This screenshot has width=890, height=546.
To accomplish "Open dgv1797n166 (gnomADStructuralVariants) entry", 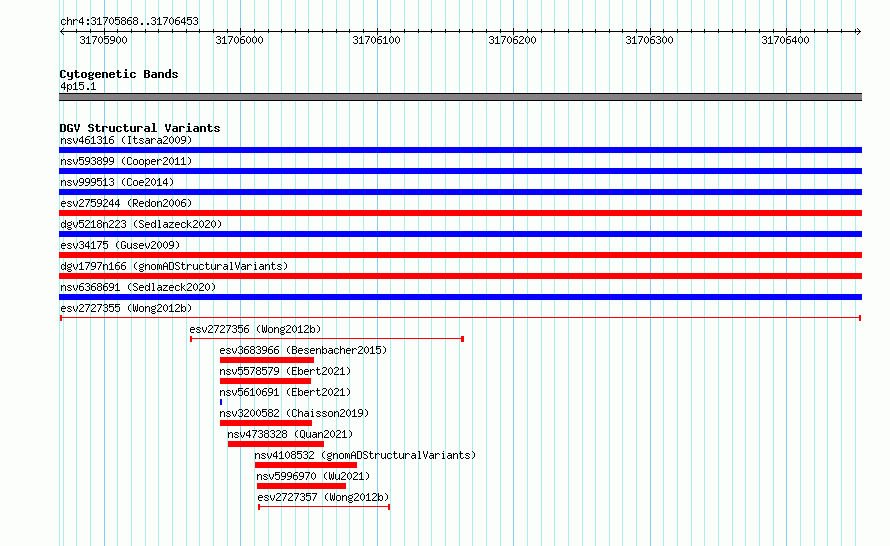I will tap(174, 266).
